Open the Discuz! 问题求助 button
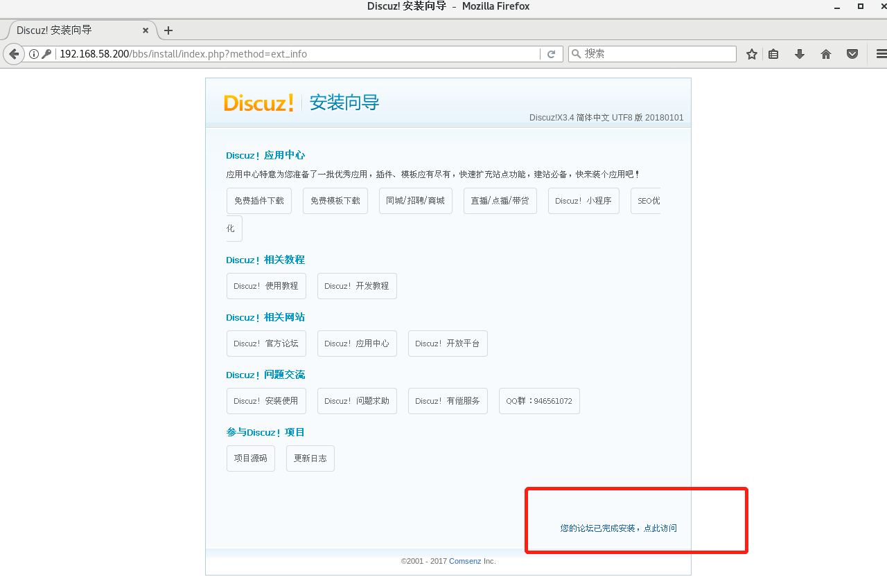This screenshot has height=588, width=887. (357, 401)
